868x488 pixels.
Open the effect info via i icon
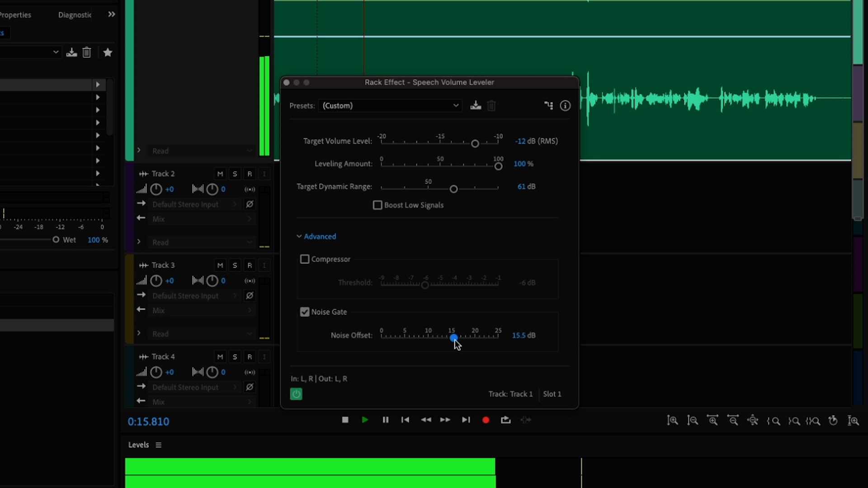point(565,105)
